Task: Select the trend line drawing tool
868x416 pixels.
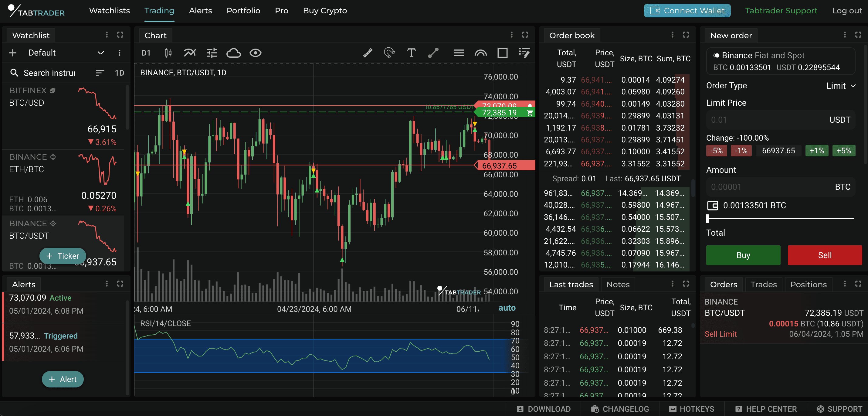Action: 433,53
